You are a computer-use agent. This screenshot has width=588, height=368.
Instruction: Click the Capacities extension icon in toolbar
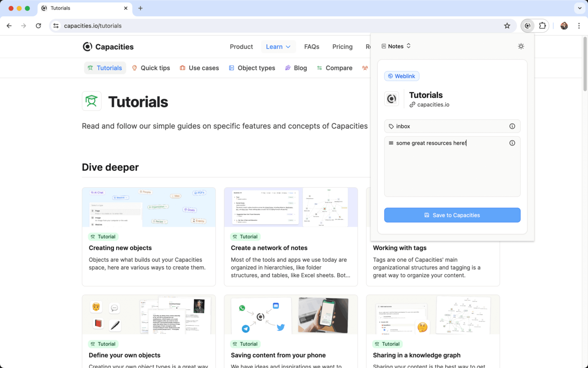click(x=527, y=26)
